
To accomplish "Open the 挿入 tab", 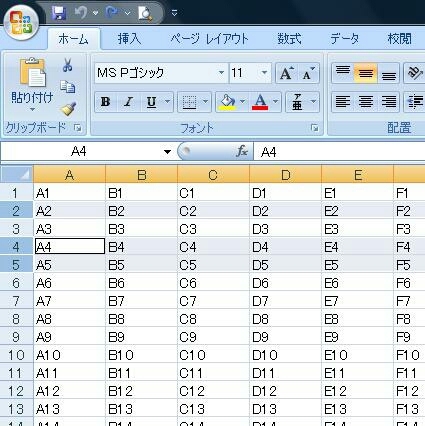I will pyautogui.click(x=129, y=39).
